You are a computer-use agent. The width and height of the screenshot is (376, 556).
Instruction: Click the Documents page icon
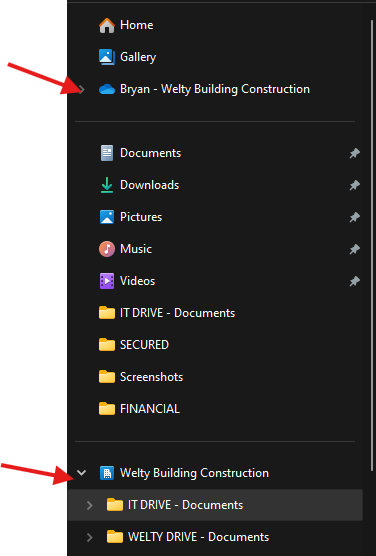[107, 153]
